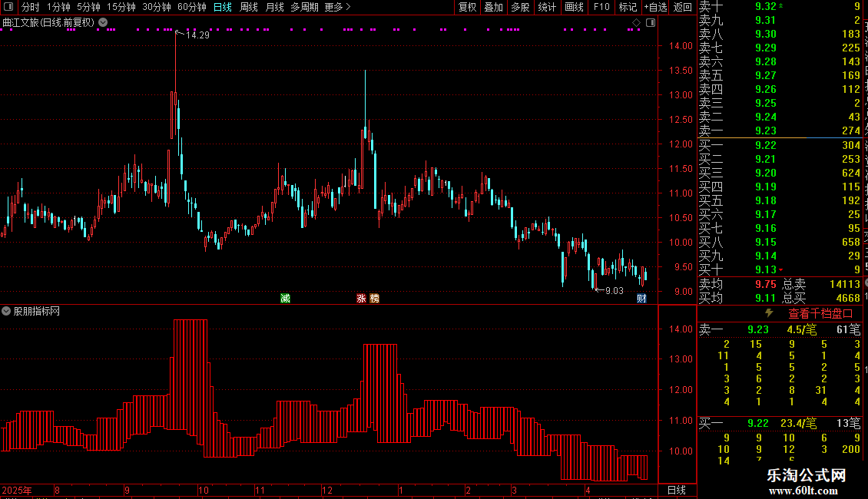Open the 统计 statistics tool

pos(547,7)
